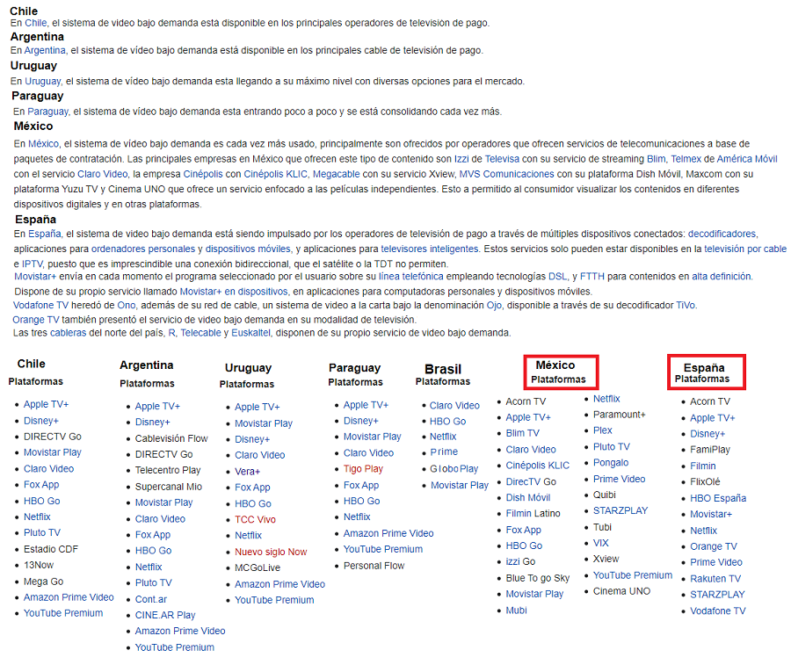The height and width of the screenshot is (672, 791).
Task: Click the VIX link
Action: [x=601, y=543]
